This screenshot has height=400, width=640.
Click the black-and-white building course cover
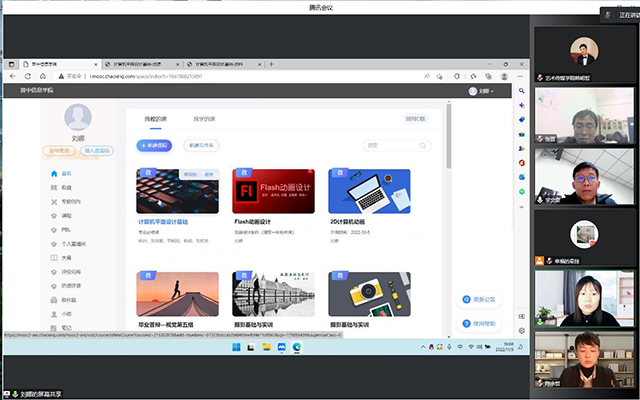point(273,294)
